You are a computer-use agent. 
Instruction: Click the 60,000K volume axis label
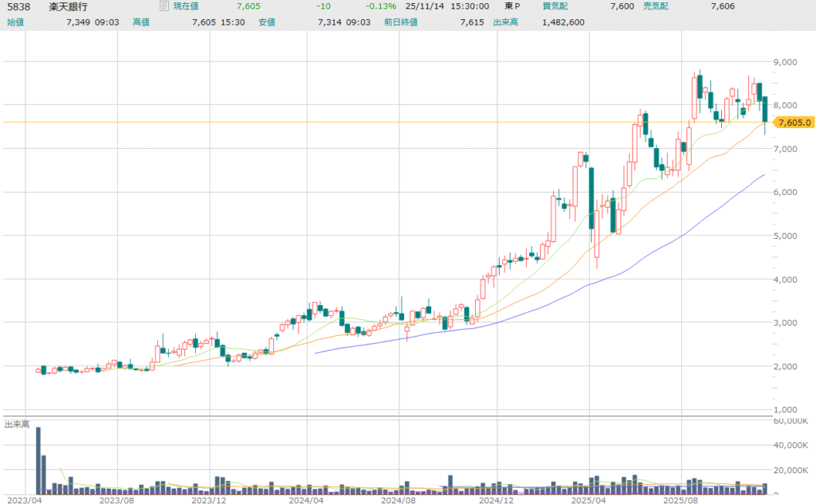tap(795, 421)
